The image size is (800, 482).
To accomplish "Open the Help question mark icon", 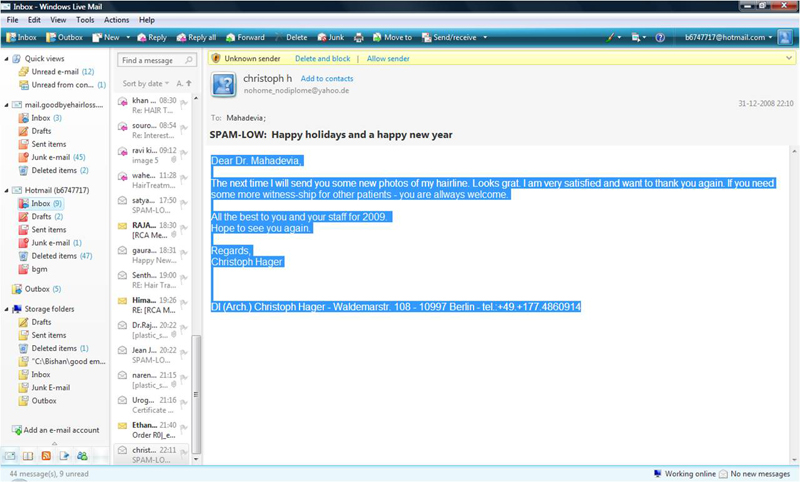I will (660, 37).
